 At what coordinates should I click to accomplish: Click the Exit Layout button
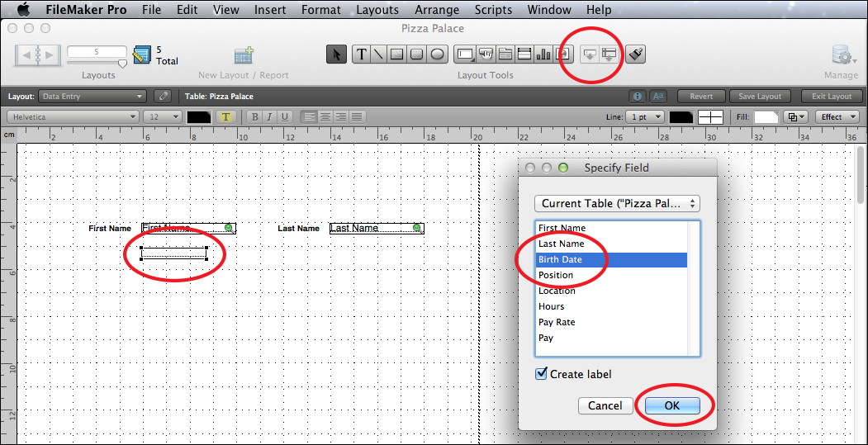(832, 97)
